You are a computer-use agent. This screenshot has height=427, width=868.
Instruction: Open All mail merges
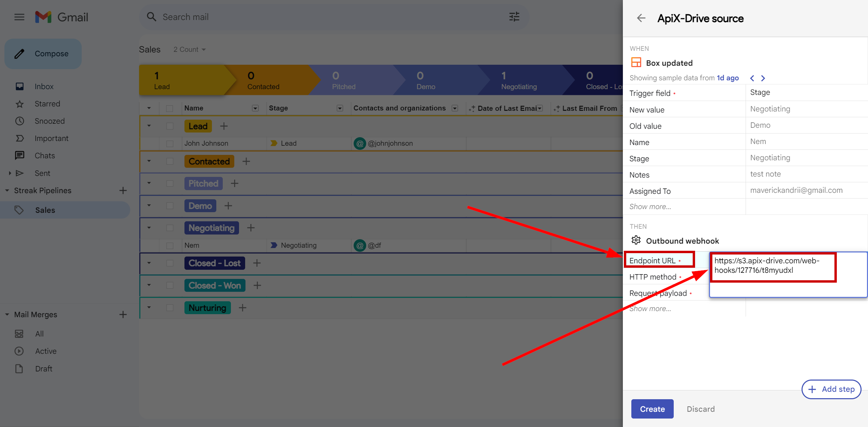[40, 334]
